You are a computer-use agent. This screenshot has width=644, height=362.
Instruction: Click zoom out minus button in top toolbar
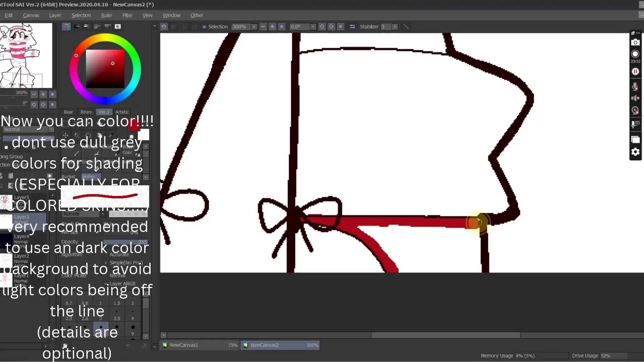coord(263,26)
